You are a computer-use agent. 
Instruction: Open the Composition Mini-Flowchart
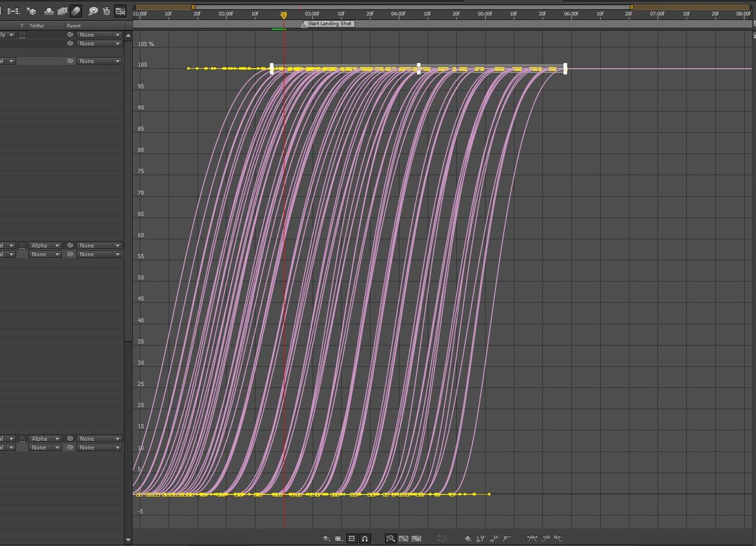click(14, 11)
